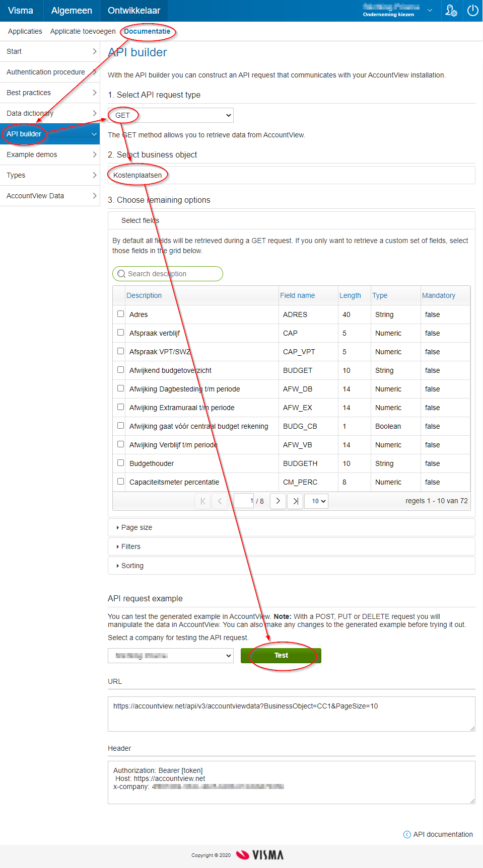Click inside the URL text area
483x868 pixels.
click(292, 714)
